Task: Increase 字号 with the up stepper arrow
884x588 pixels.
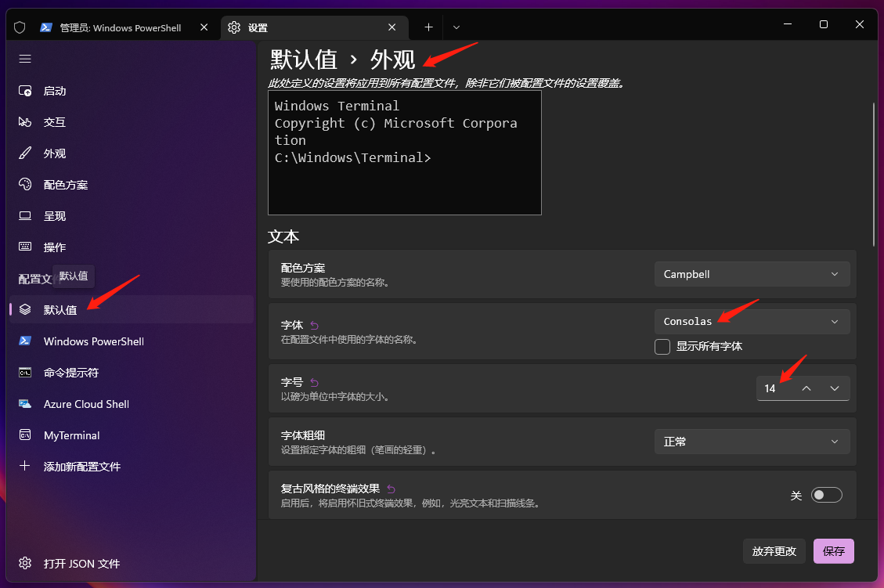Action: [805, 388]
